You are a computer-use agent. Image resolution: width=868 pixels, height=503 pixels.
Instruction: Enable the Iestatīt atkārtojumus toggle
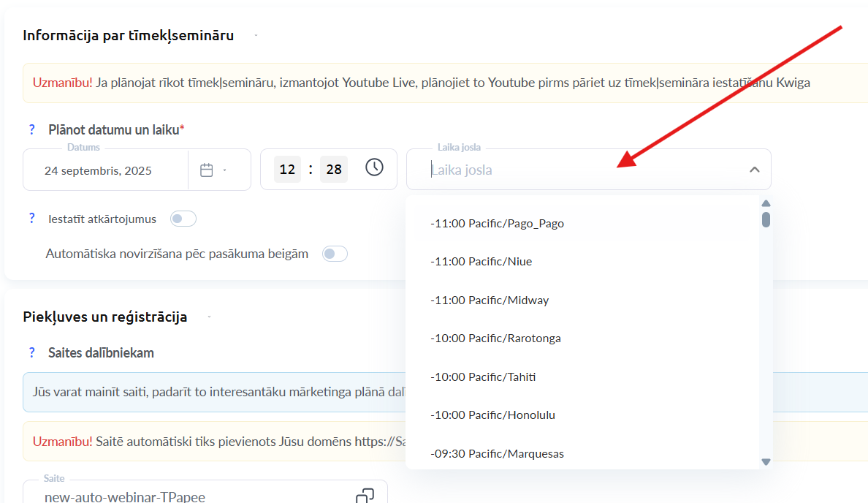coord(183,219)
